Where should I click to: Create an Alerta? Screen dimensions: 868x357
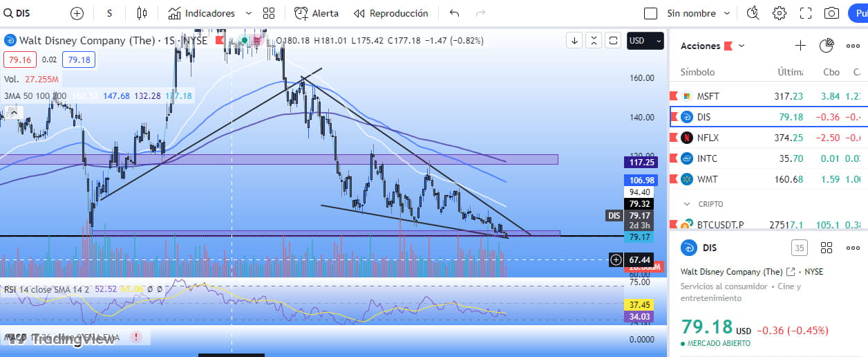(x=317, y=13)
